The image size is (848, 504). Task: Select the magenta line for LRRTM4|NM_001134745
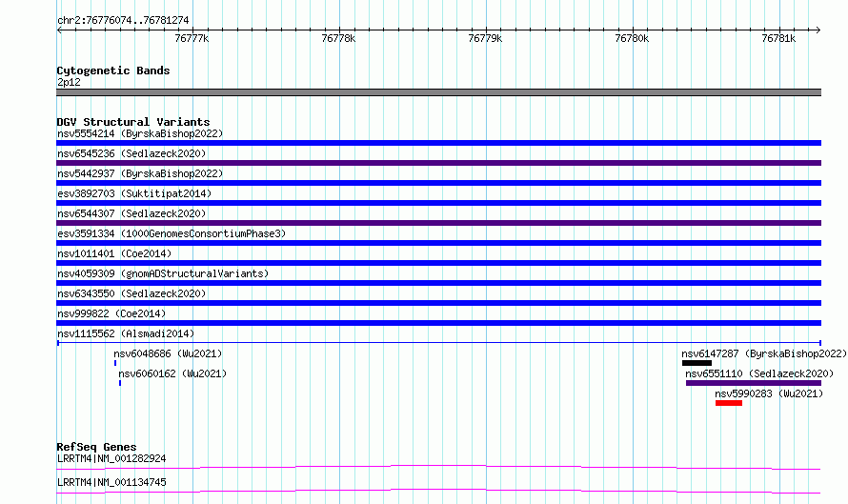coord(438,491)
